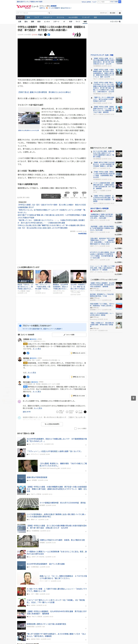Open マイページ link
Image resolution: width=138 pixels, height=644 pixels.
pyautogui.click(x=103, y=13)
